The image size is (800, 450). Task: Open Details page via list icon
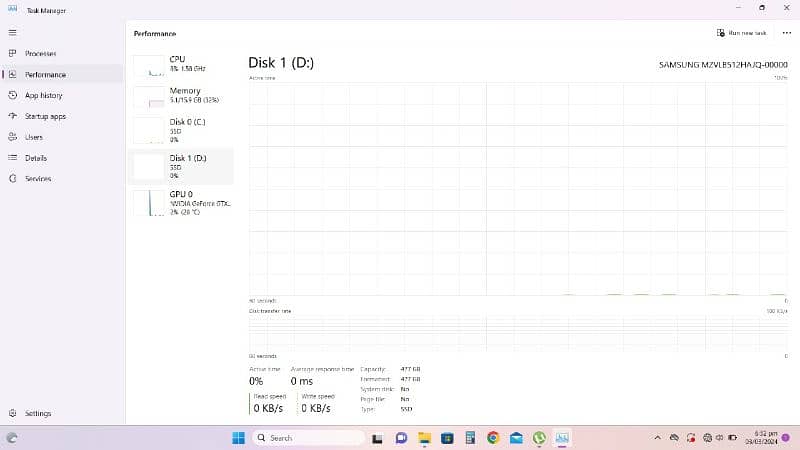[13, 158]
